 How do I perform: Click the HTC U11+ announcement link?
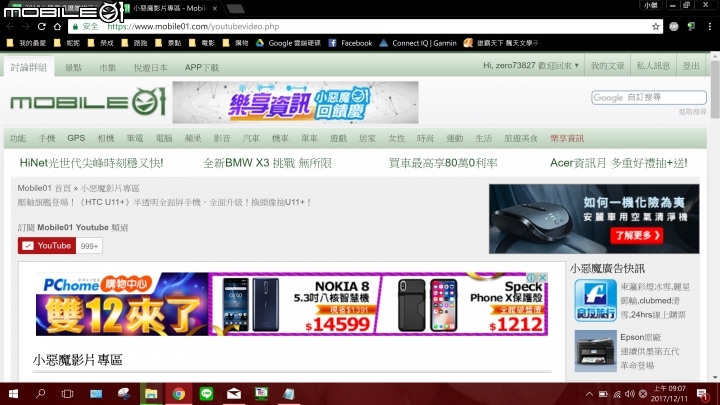pyautogui.click(x=164, y=202)
